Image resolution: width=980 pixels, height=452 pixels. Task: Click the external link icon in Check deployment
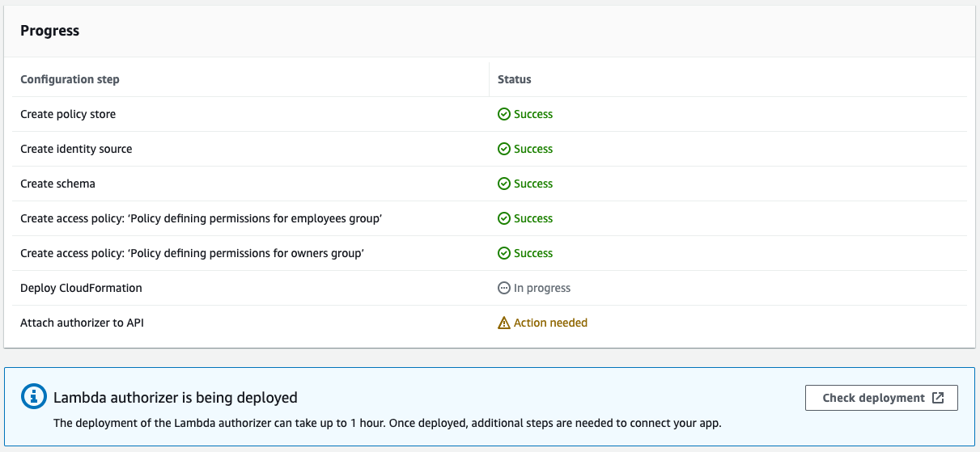[938, 398]
